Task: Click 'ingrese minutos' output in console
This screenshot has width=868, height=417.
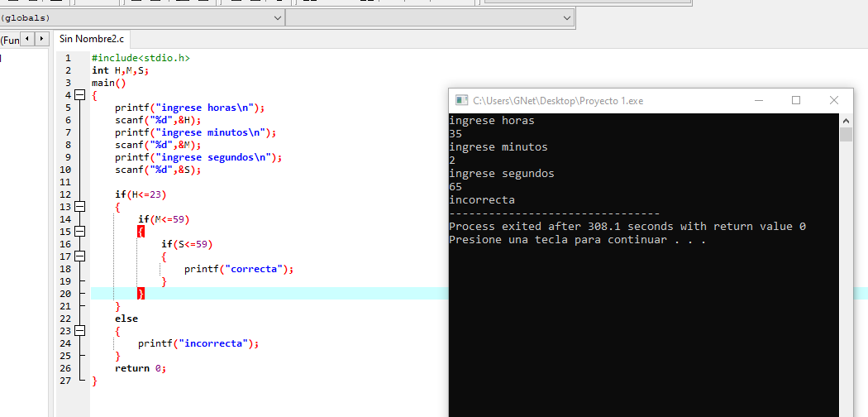Action: click(498, 146)
